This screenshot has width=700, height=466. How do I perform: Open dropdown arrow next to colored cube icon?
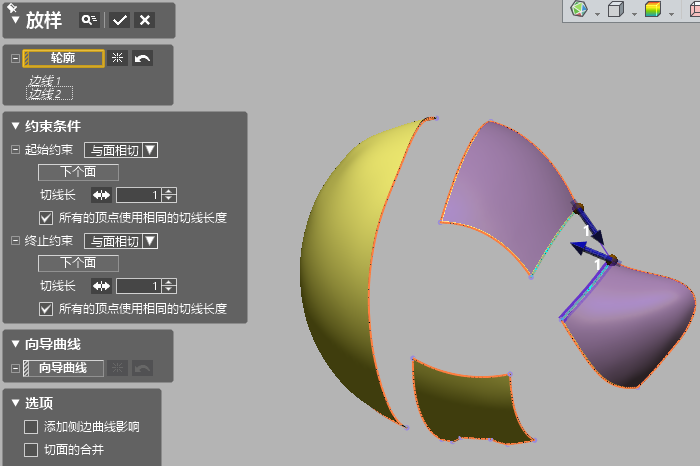coord(671,15)
